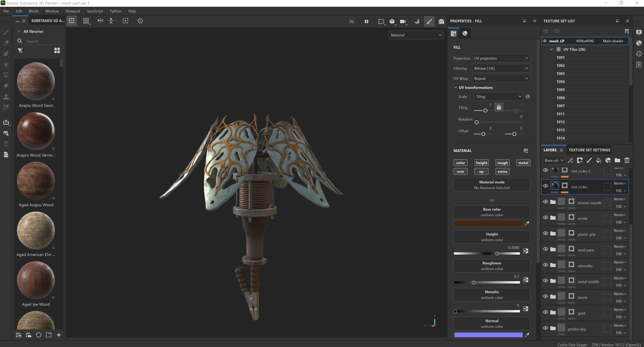
Task: Delete the selected layer
Action: (627, 160)
